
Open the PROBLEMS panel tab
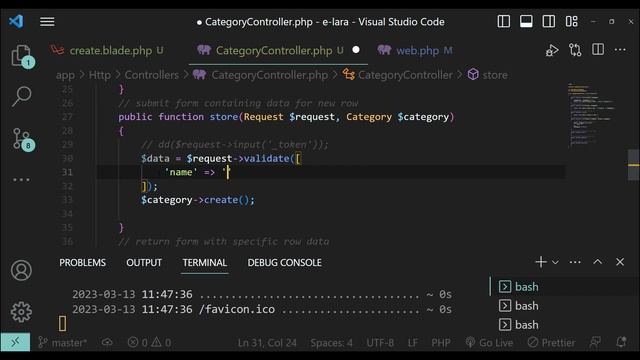(x=82, y=263)
